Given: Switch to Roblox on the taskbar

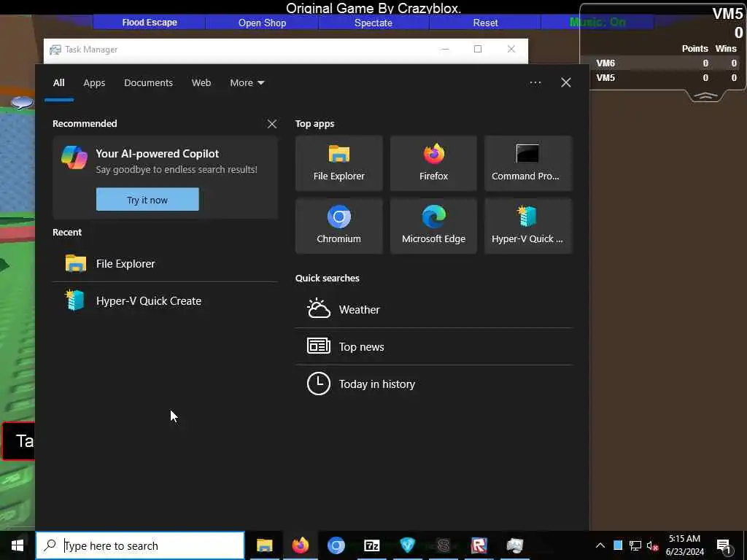Looking at the screenshot, I should pos(479,545).
